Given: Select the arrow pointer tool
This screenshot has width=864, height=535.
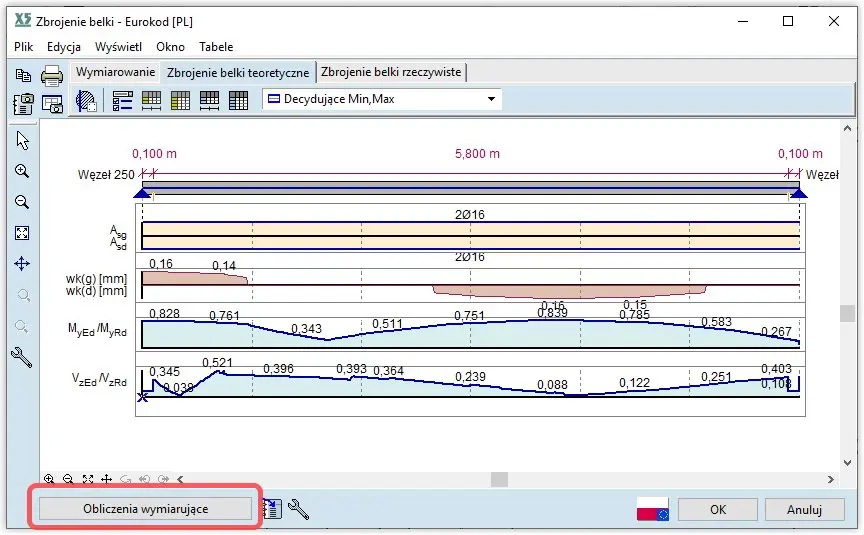Looking at the screenshot, I should 22,140.
